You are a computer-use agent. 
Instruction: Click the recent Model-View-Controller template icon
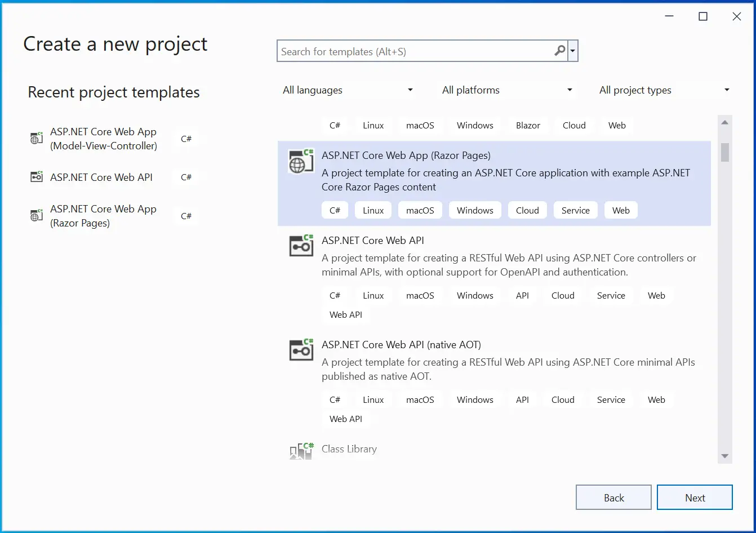coord(37,138)
